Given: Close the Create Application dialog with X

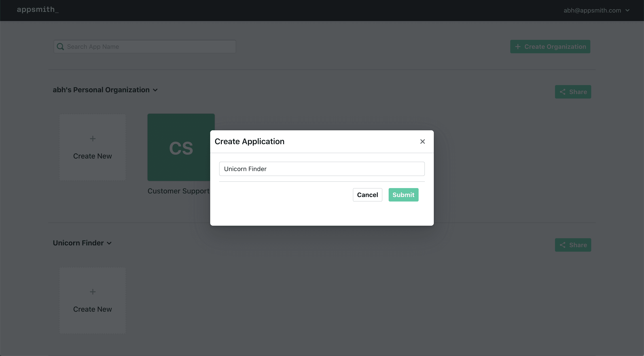Looking at the screenshot, I should point(422,142).
